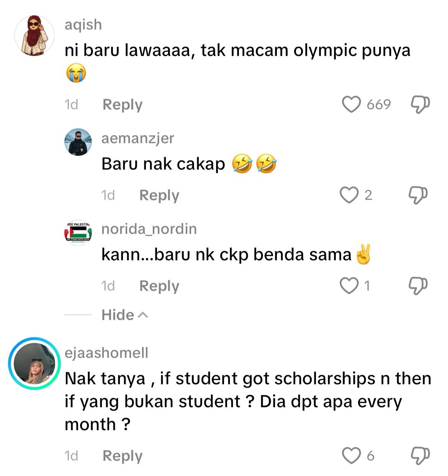Viewport: 448px width, 476px height.
Task: Open aqish's profile picture
Action: coord(34,36)
